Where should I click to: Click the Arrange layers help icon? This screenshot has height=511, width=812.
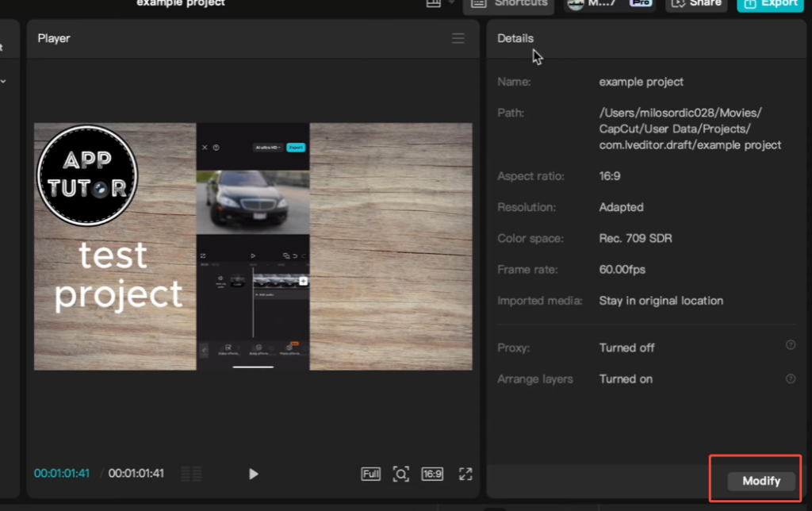(x=791, y=378)
